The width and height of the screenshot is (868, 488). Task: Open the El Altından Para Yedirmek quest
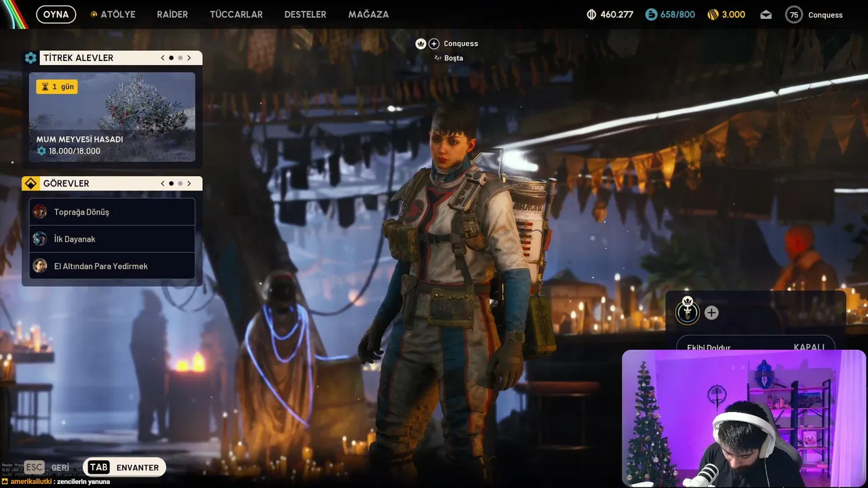[112, 266]
